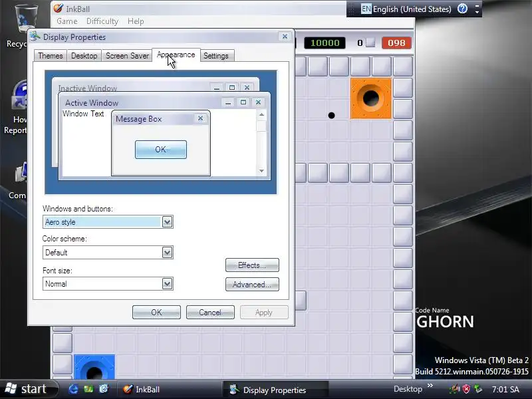The width and height of the screenshot is (532, 399).
Task: Click the InkBall red timer 098
Action: 396,43
